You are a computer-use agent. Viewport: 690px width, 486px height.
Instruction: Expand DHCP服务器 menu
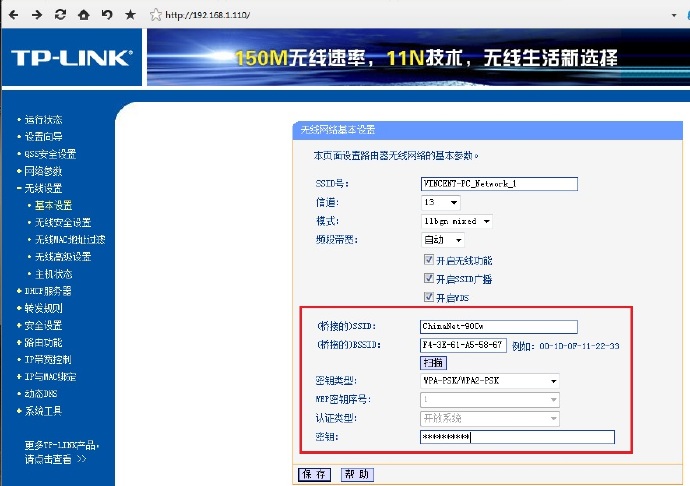pos(48,291)
